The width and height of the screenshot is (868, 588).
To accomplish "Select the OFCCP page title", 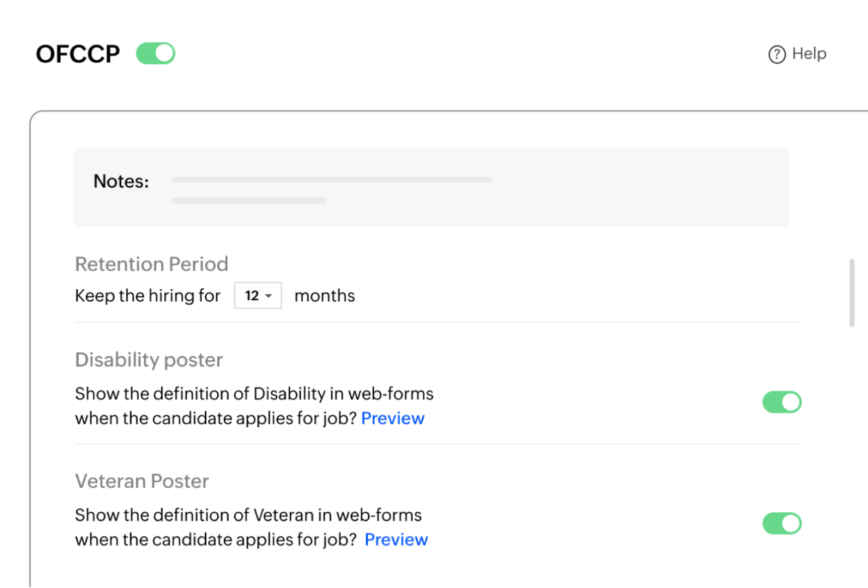I will coord(78,54).
